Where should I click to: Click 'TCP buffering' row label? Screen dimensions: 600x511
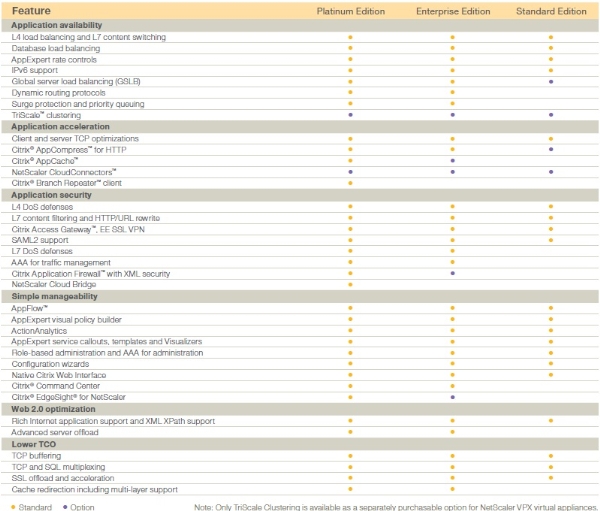coord(36,456)
